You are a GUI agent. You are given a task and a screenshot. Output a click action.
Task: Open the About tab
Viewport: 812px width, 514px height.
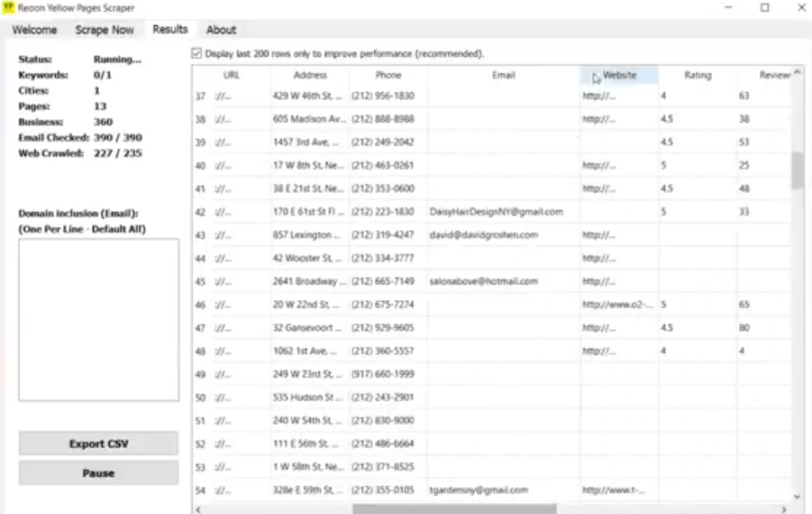click(x=221, y=30)
